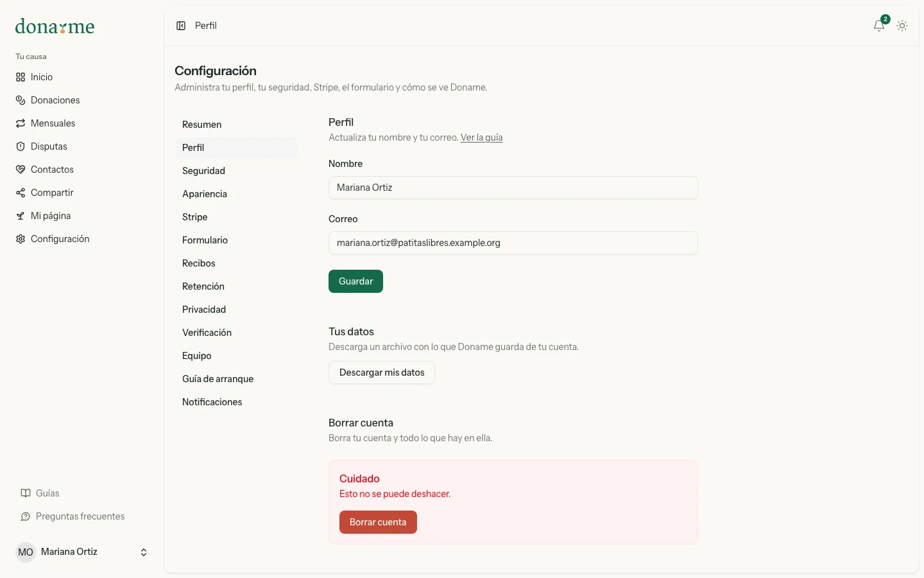Select the Guía de arranque tab
Image resolution: width=924 pixels, height=578 pixels.
pos(236,379)
